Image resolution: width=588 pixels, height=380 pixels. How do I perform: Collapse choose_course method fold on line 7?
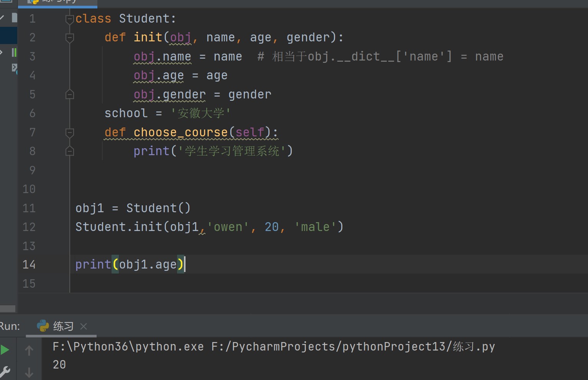click(69, 133)
